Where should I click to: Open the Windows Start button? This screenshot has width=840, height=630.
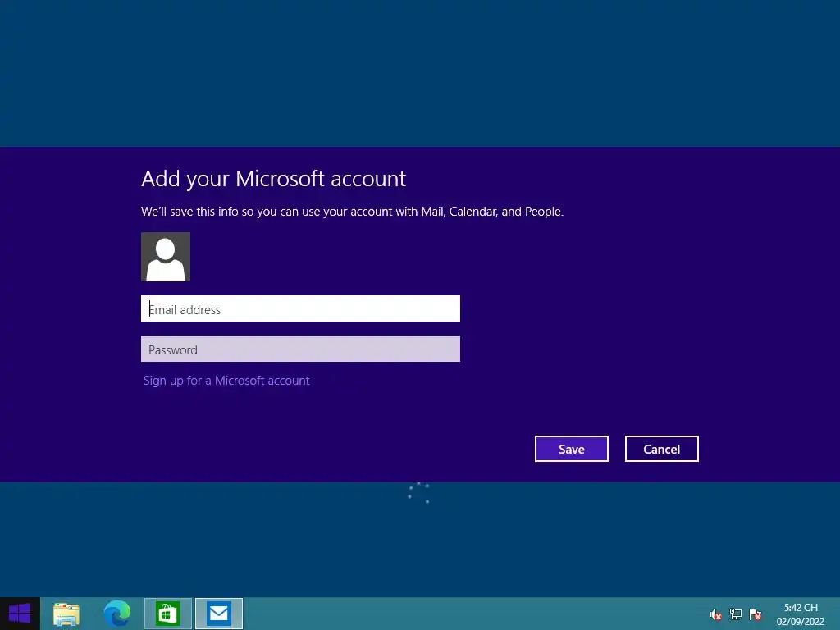coord(20,614)
